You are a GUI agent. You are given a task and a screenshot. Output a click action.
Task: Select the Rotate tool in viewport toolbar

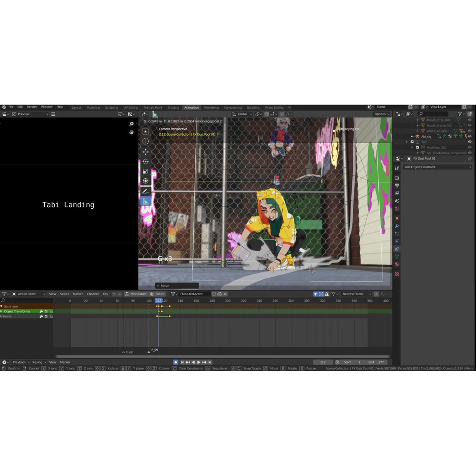click(145, 161)
